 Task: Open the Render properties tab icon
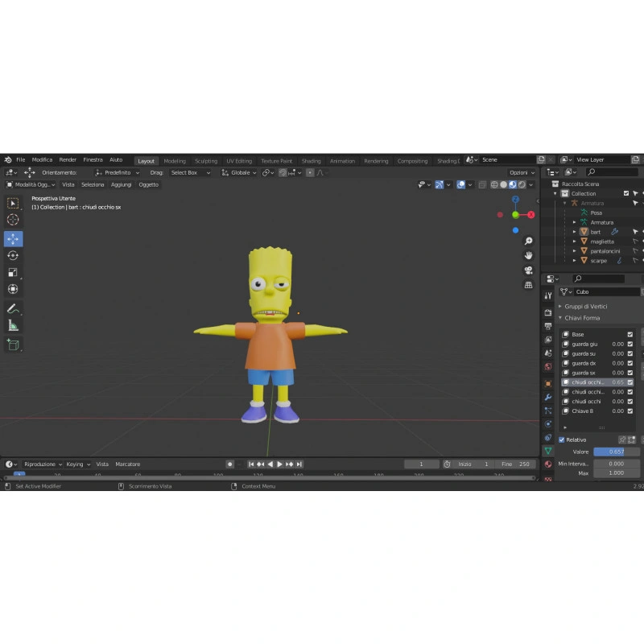tap(548, 312)
